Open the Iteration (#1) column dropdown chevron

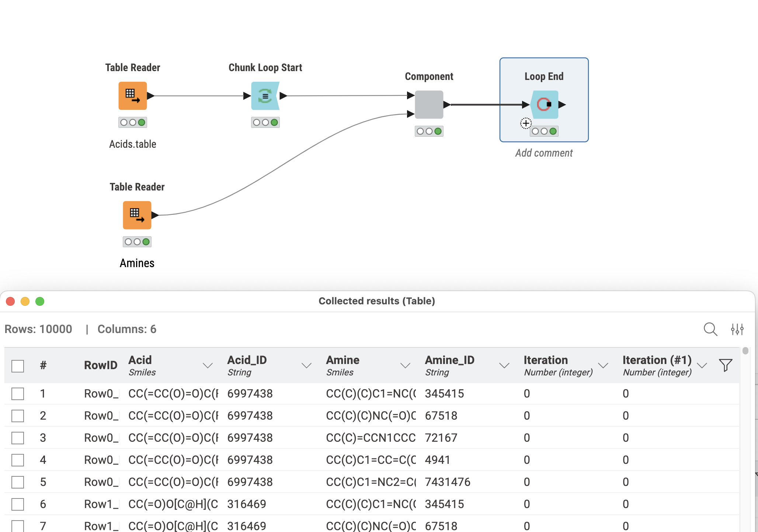point(702,365)
